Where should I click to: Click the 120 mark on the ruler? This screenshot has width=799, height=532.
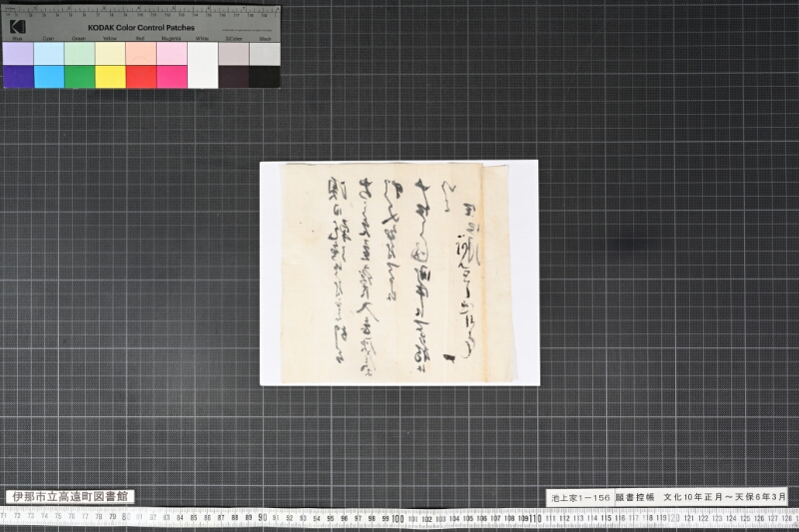pos(673,518)
